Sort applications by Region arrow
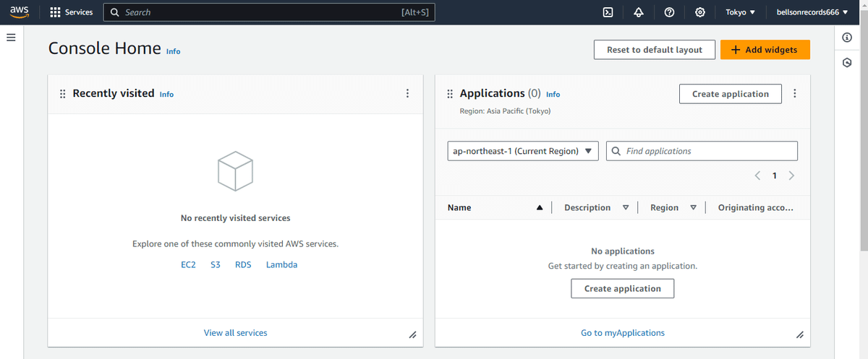Screen dimensions: 868x359 point(693,207)
